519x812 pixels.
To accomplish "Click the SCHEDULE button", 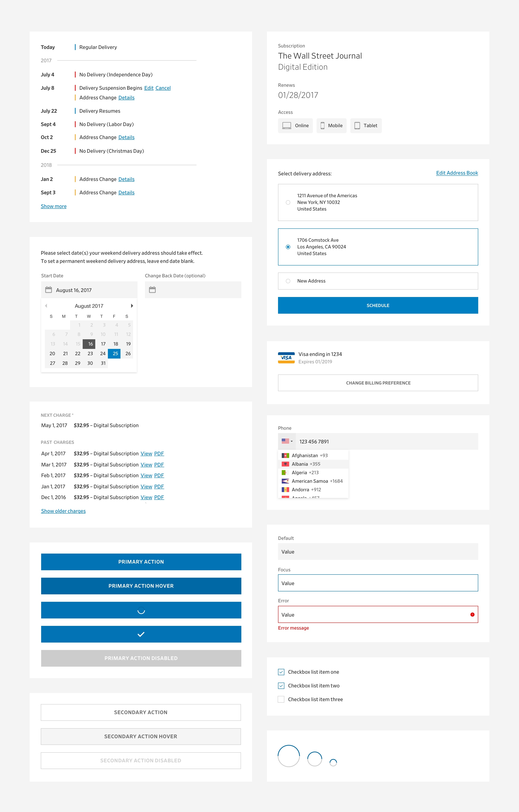I will coord(378,305).
